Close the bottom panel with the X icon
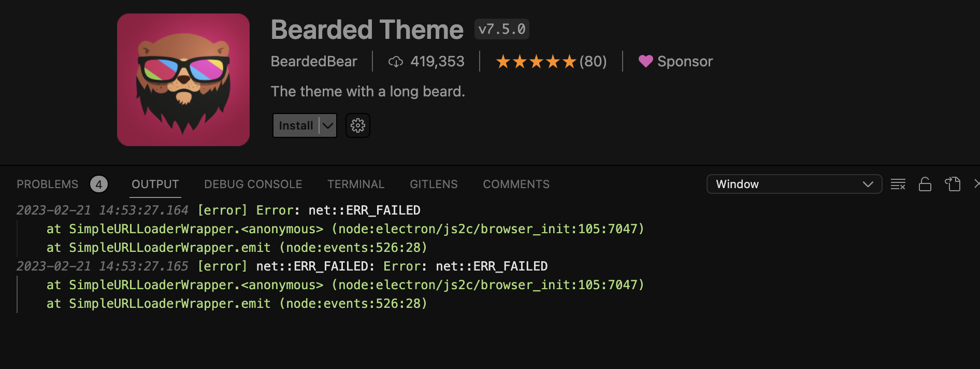 coord(977,184)
